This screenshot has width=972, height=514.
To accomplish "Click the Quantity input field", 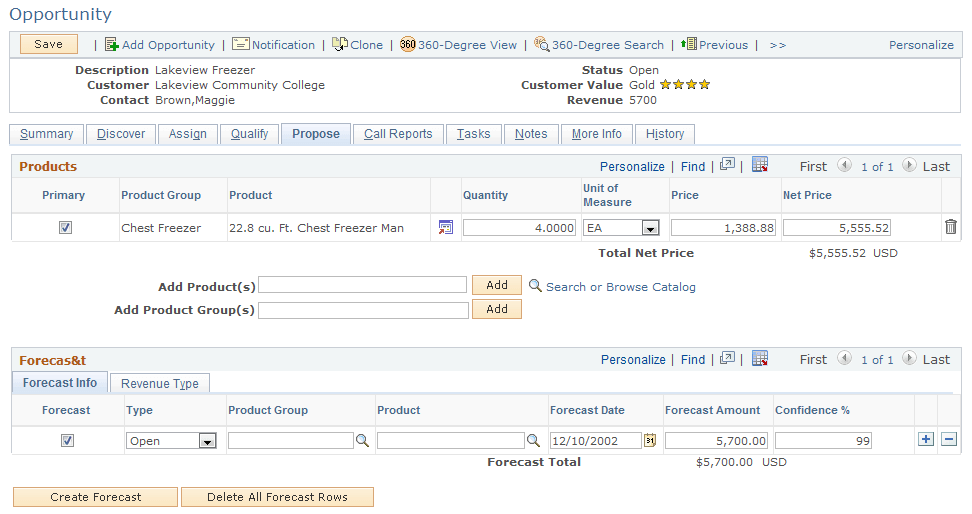I will coord(519,228).
